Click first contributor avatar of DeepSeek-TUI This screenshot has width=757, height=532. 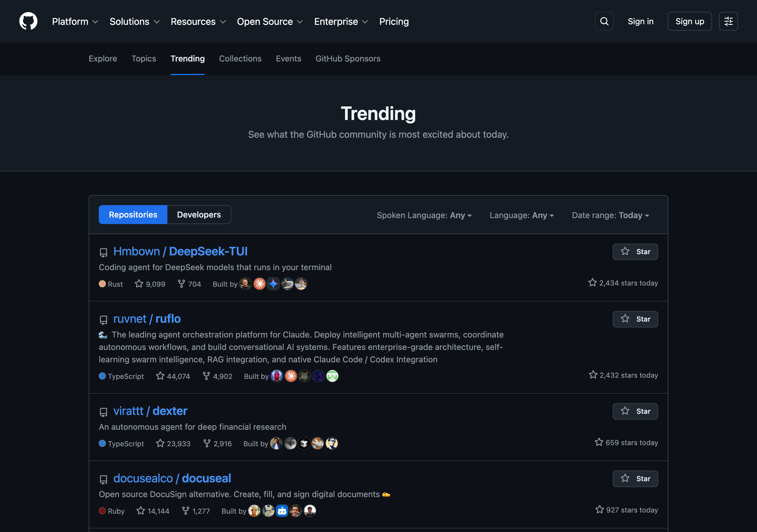click(245, 284)
